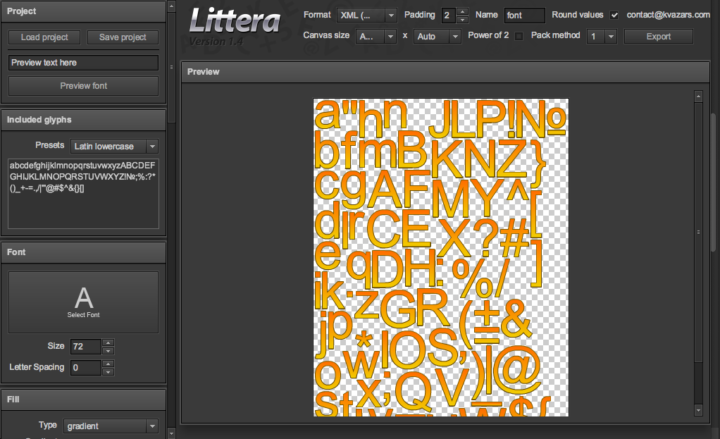Increase Padding value with up arrow

coord(462,11)
